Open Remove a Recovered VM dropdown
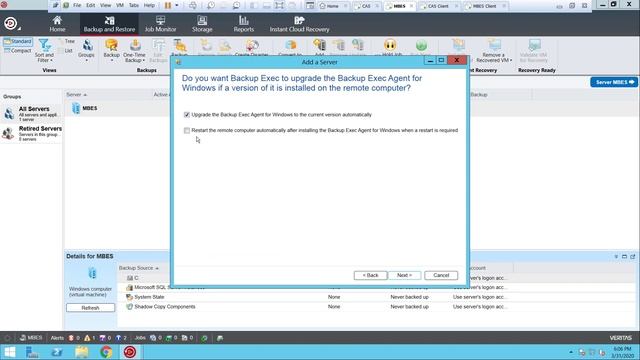This screenshot has height=360, width=640. click(494, 51)
